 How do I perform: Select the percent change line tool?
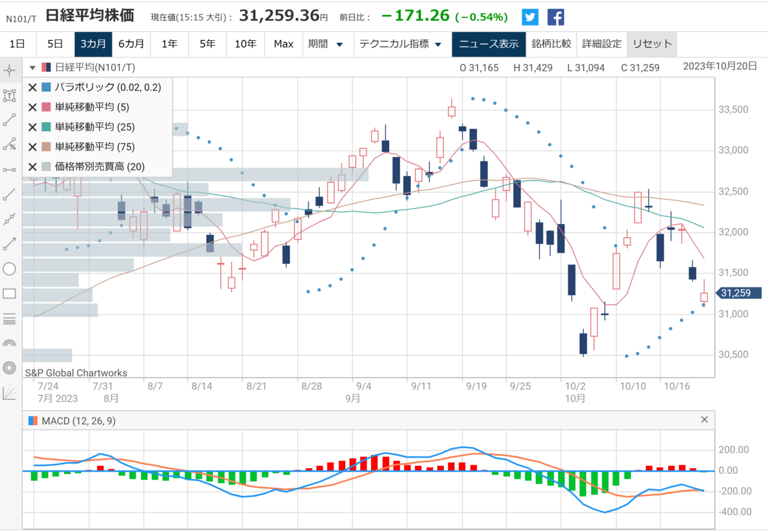10,145
